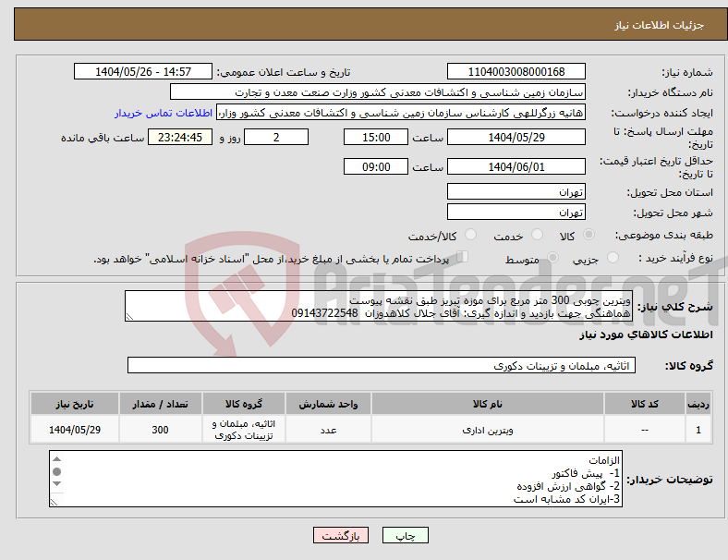Click the ردیف column header
This screenshot has height=560, width=728.
pyautogui.click(x=698, y=404)
